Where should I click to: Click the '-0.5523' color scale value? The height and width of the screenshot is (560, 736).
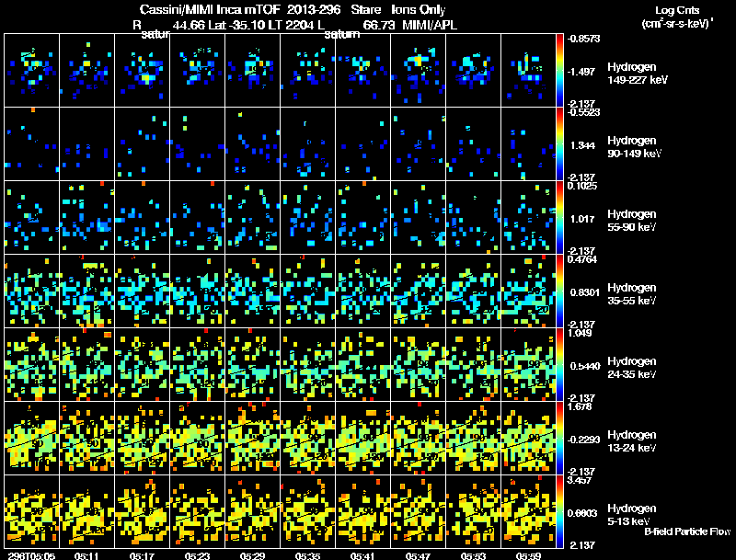tap(583, 112)
